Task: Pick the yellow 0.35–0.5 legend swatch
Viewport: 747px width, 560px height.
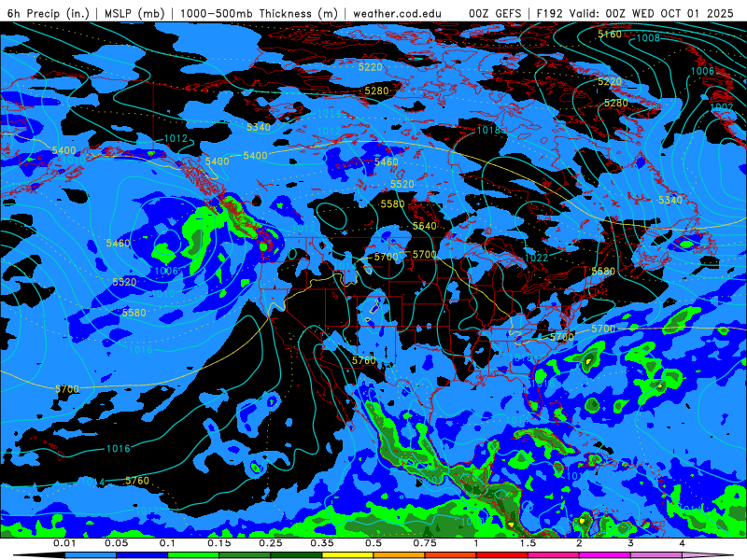Action: click(x=347, y=555)
